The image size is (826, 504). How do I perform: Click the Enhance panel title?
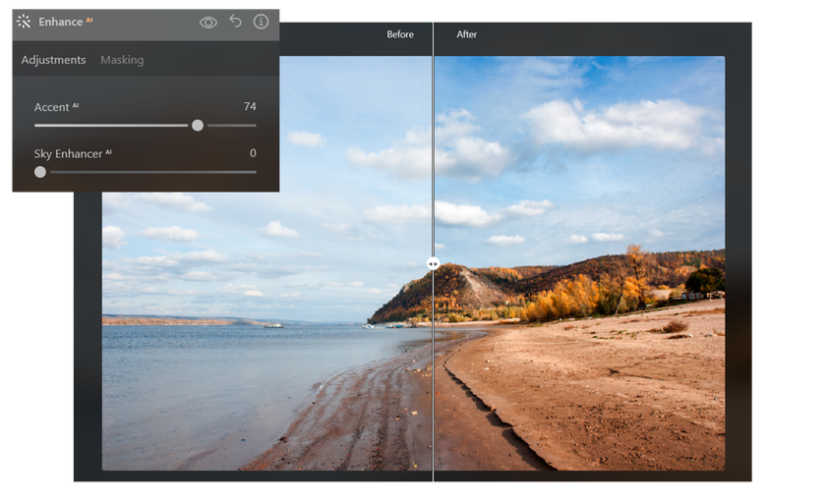pos(65,22)
